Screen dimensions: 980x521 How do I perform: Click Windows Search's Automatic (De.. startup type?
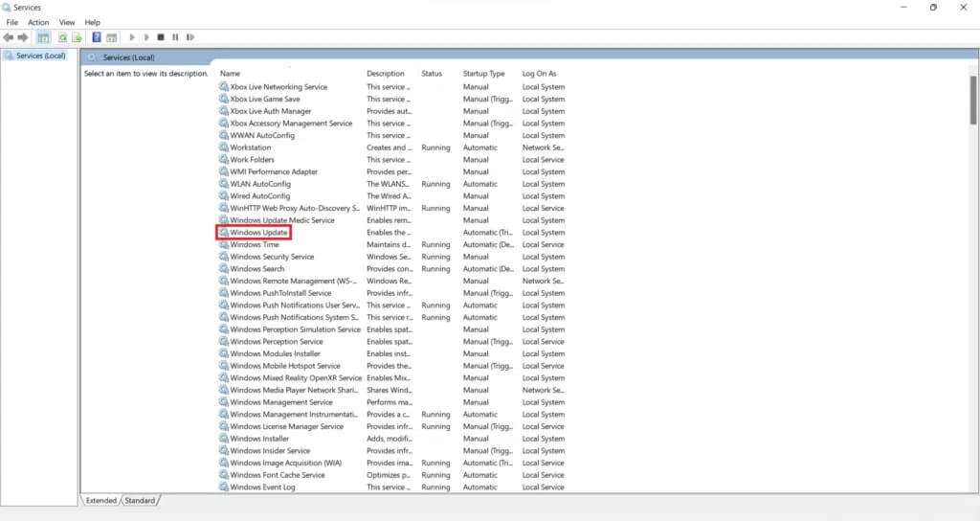click(487, 269)
